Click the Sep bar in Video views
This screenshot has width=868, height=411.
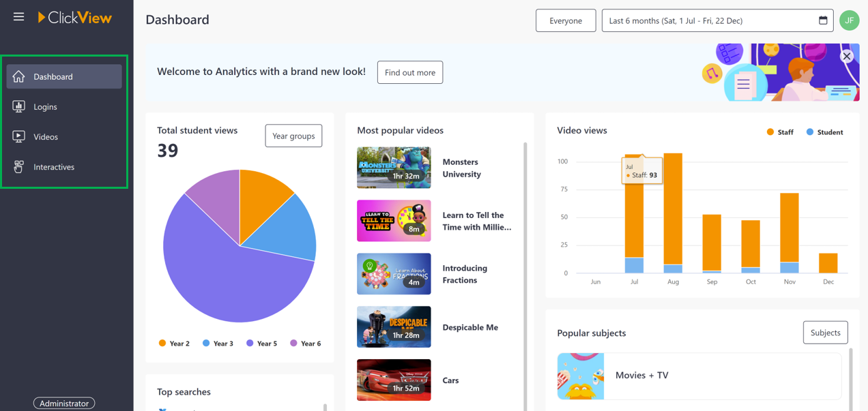[712, 244]
